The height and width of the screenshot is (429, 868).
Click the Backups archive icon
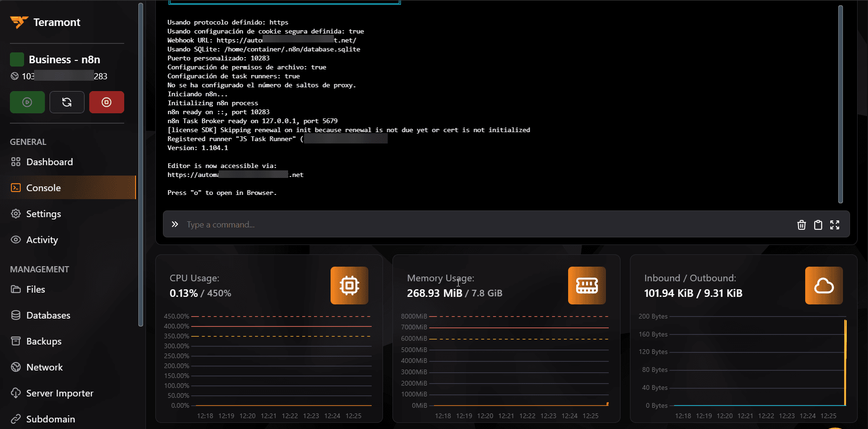pos(16,341)
